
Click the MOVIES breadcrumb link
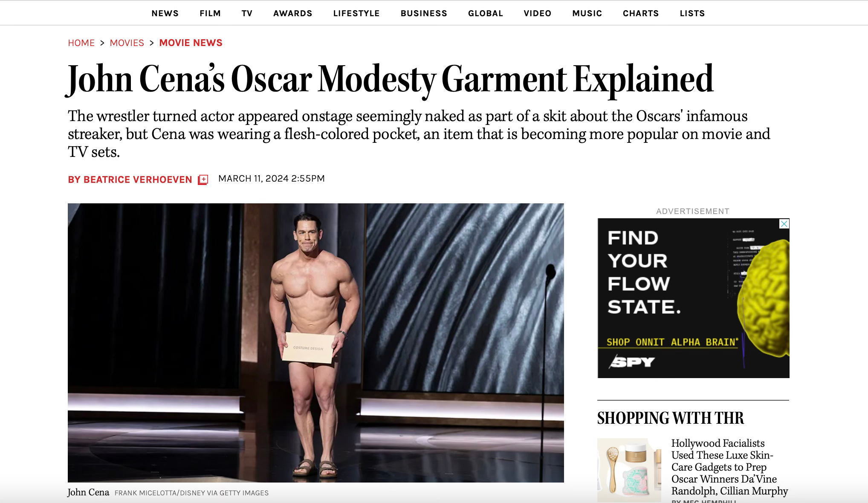(127, 43)
